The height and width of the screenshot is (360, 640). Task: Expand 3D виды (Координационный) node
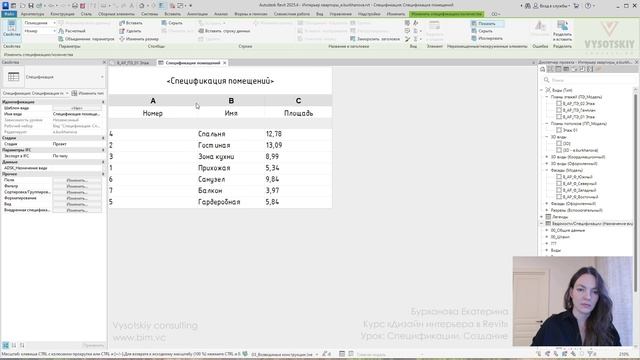click(547, 157)
